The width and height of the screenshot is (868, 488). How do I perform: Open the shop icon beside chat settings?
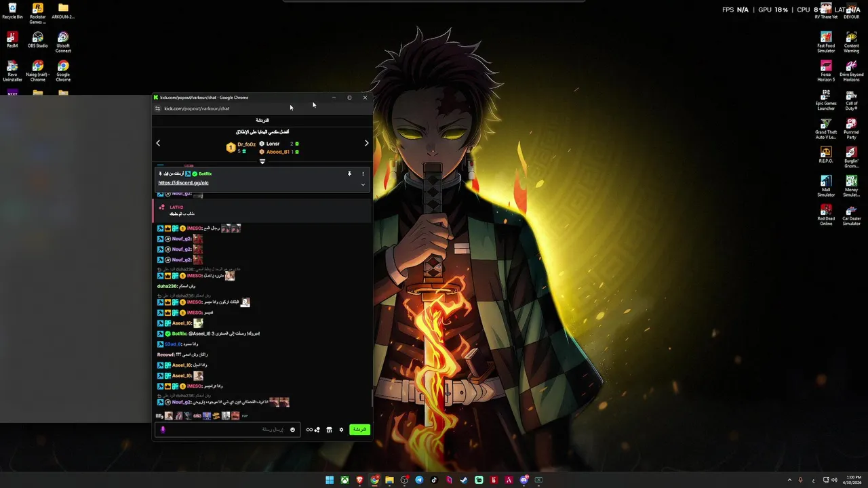click(329, 430)
